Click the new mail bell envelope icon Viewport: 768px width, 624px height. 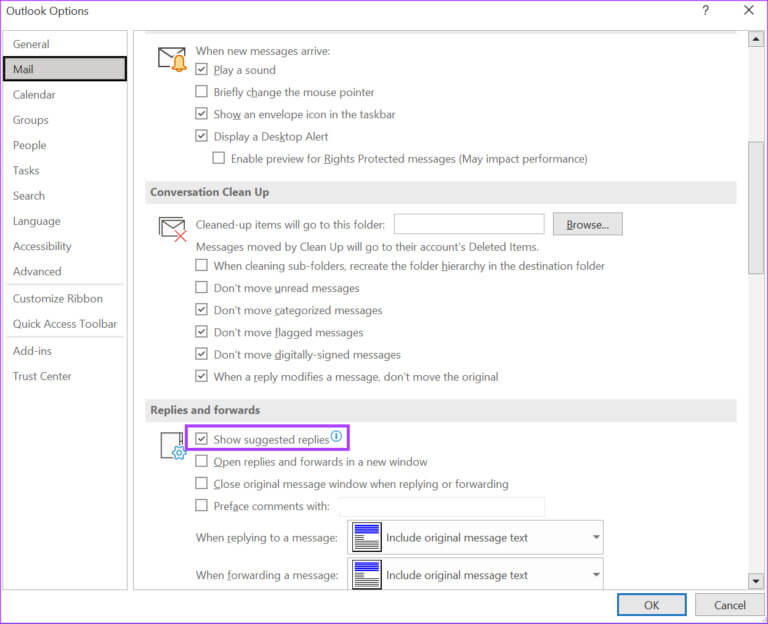(172, 59)
